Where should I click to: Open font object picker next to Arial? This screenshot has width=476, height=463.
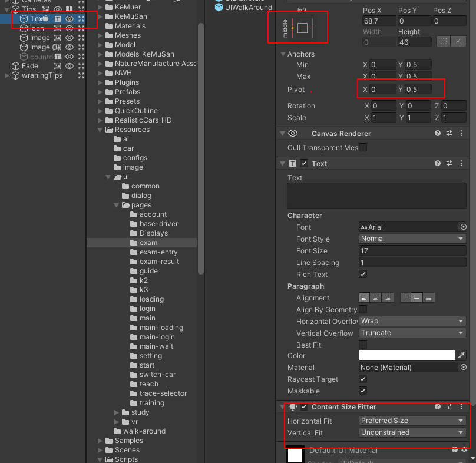pos(463,227)
